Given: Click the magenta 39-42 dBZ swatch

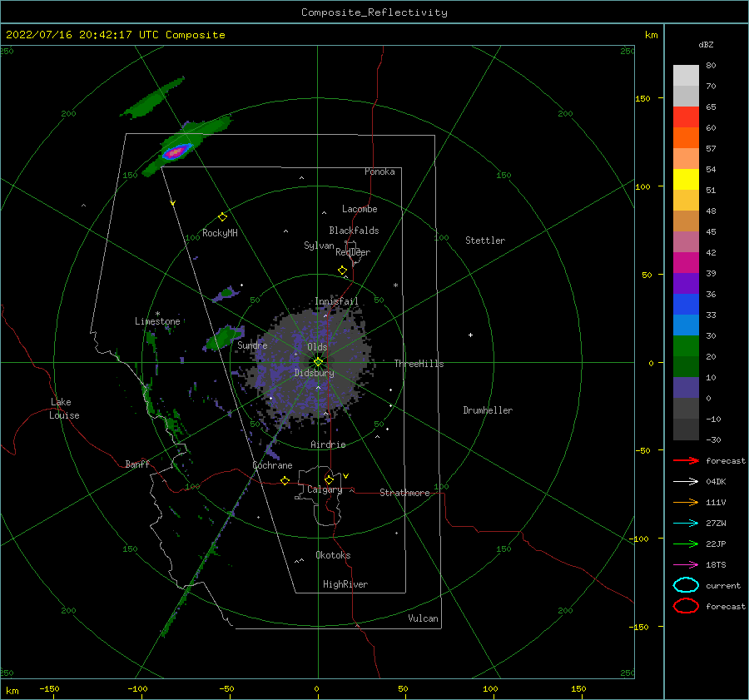Looking at the screenshot, I should pos(686,263).
